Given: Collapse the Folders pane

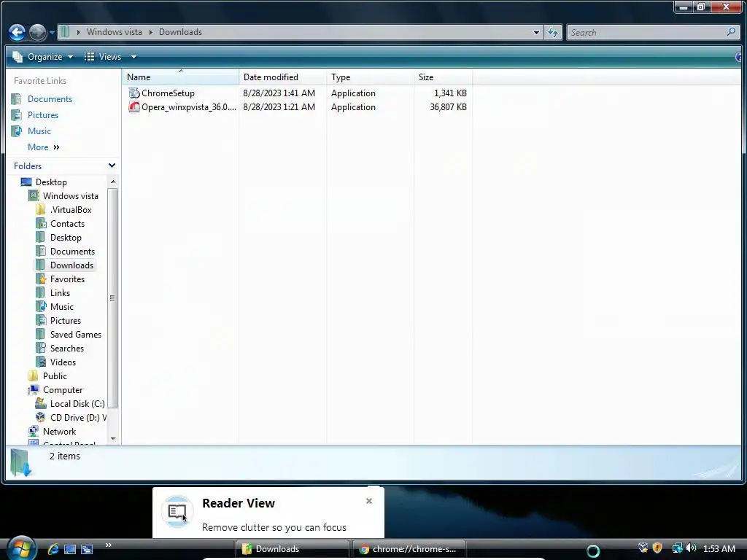Looking at the screenshot, I should 112,166.
